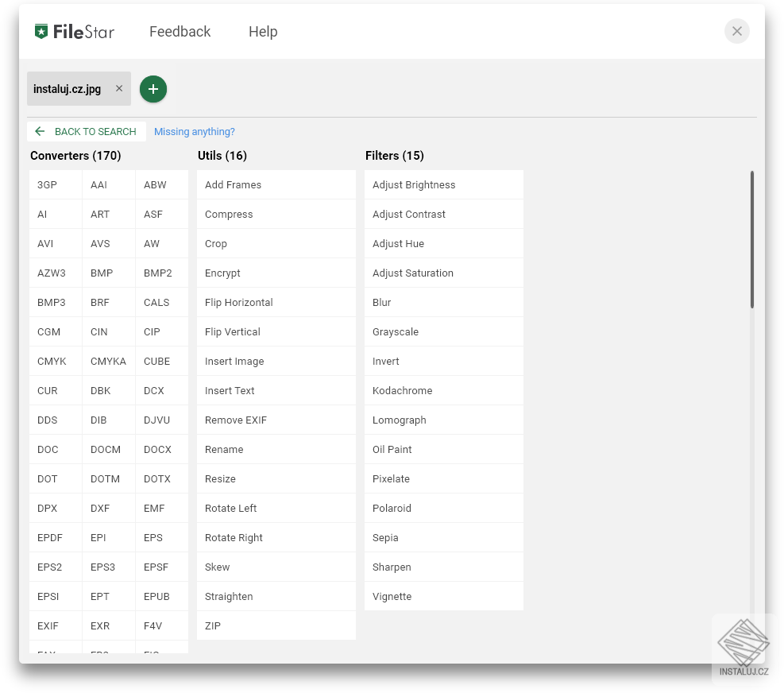
Task: Select the EPDF converter
Action: click(x=56, y=537)
